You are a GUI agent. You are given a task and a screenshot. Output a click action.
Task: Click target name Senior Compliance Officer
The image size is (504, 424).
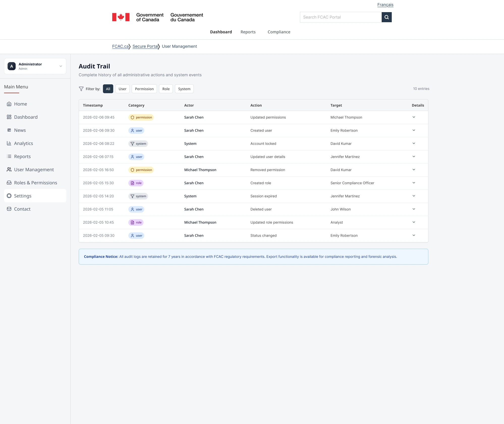352,183
